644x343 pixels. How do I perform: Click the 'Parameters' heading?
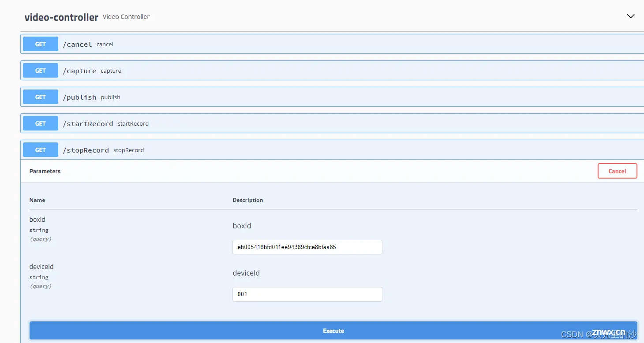pyautogui.click(x=45, y=171)
